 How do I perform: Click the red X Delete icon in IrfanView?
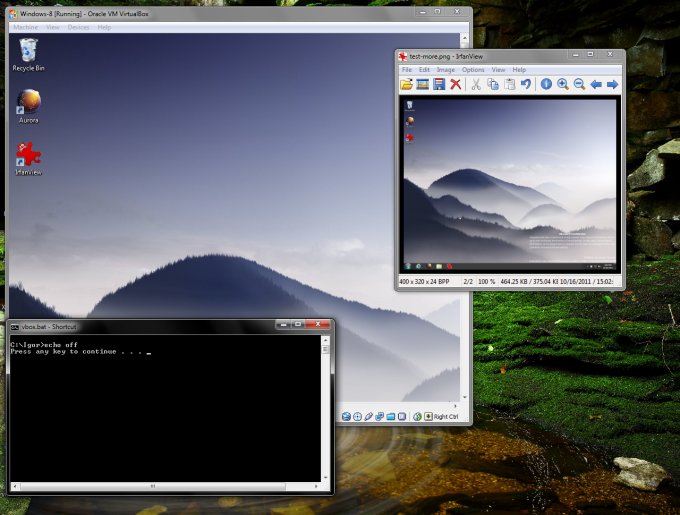tap(455, 84)
